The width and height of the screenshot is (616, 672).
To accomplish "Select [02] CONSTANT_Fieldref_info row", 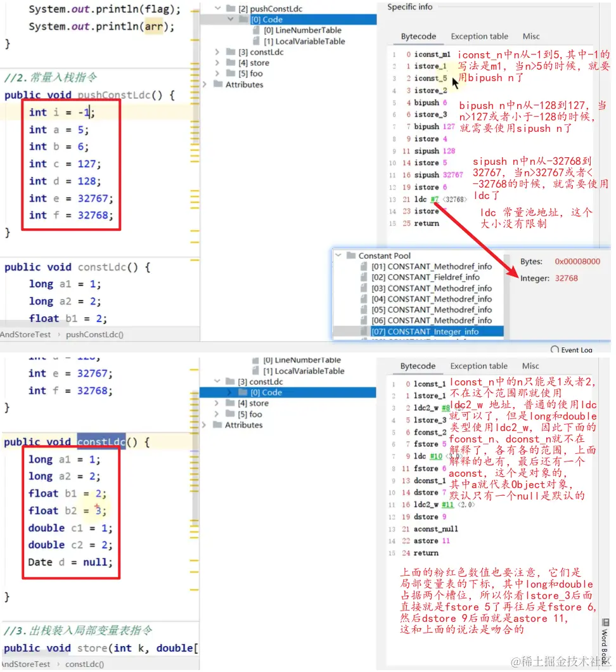I will click(418, 277).
